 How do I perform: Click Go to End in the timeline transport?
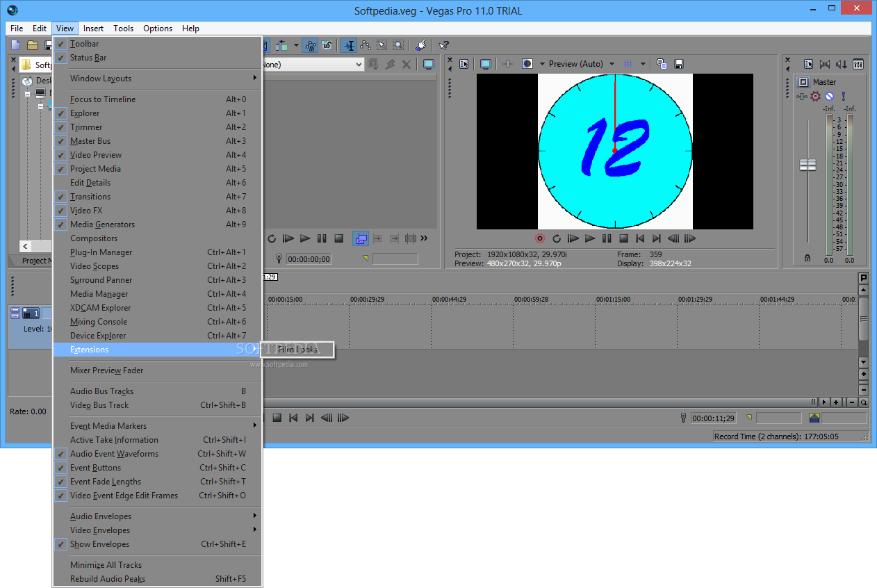point(310,418)
